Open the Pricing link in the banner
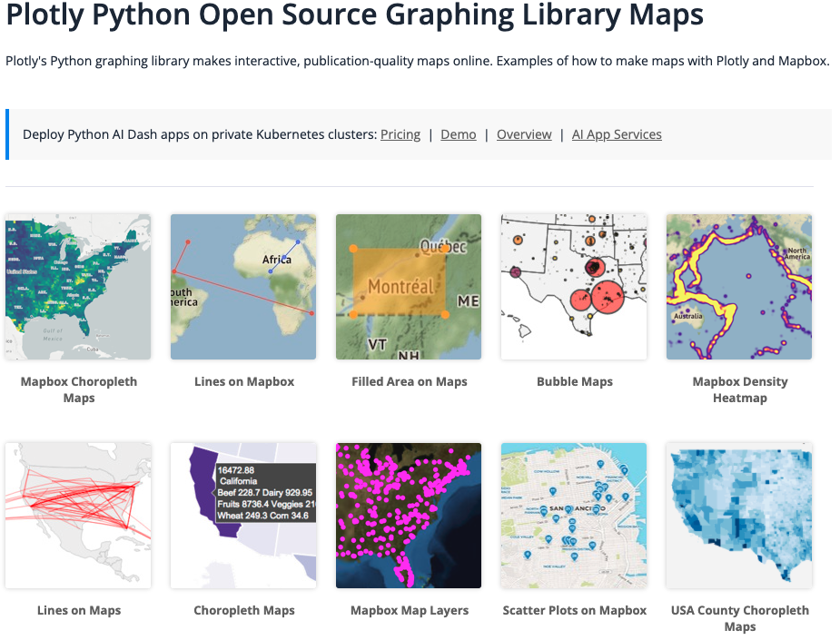Viewport: 840px width, 640px height. [x=400, y=134]
